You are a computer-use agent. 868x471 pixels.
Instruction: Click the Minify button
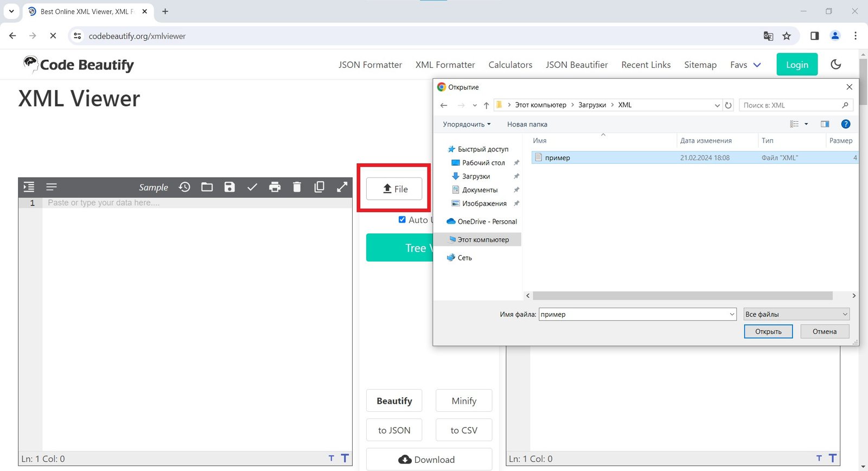pos(464,401)
